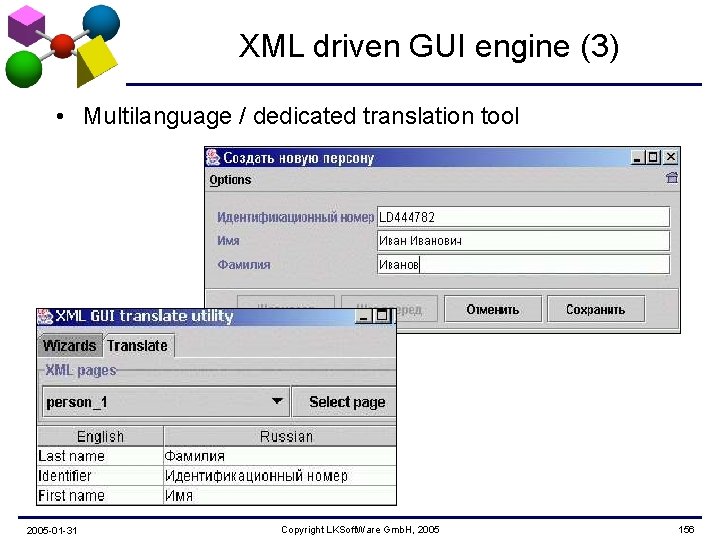Switch to the Translate tab
Screen dimensions: 720x540
tap(138, 345)
